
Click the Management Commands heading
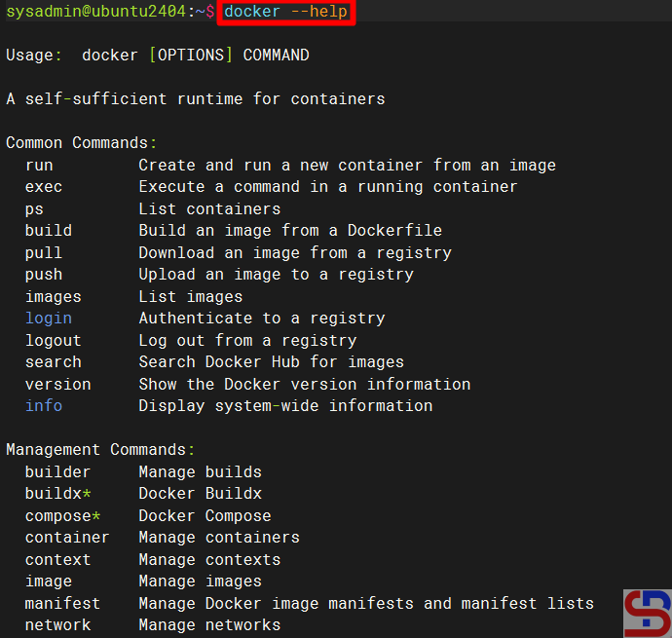click(100, 450)
